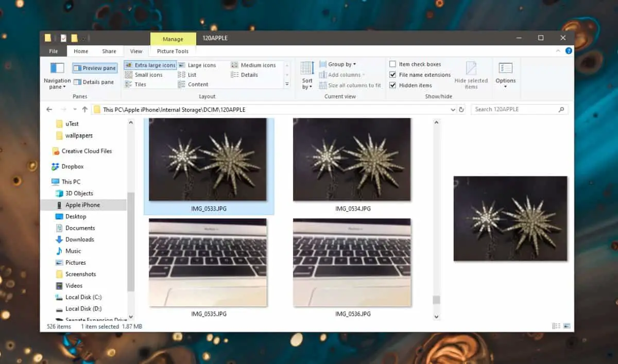Select Content layout
The image size is (618, 364).
coord(193,84)
